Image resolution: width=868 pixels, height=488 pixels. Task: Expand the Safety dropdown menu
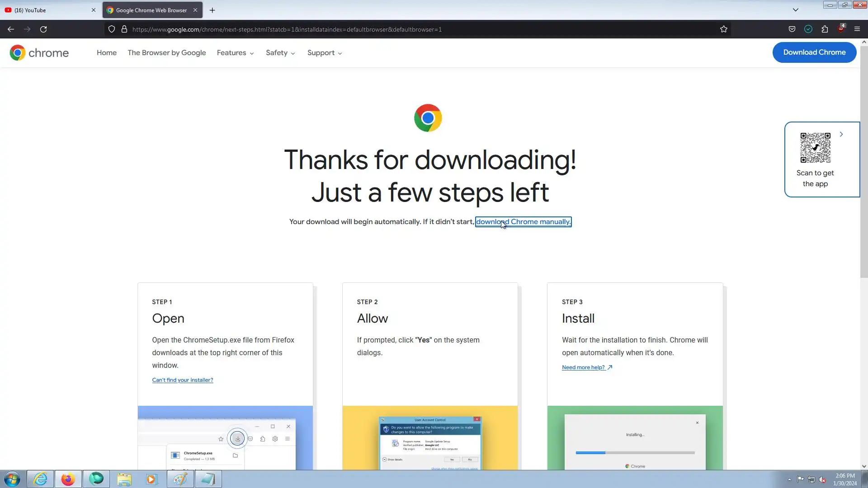(x=280, y=53)
